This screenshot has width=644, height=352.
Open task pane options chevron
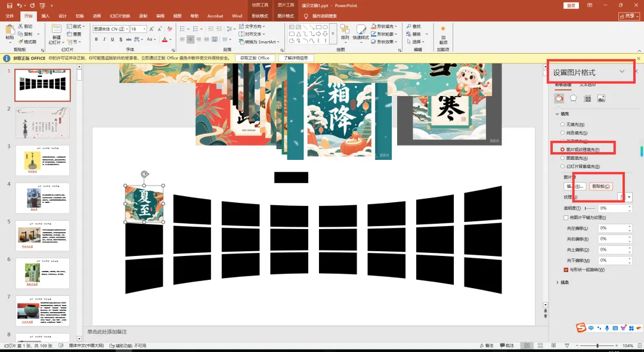click(622, 72)
